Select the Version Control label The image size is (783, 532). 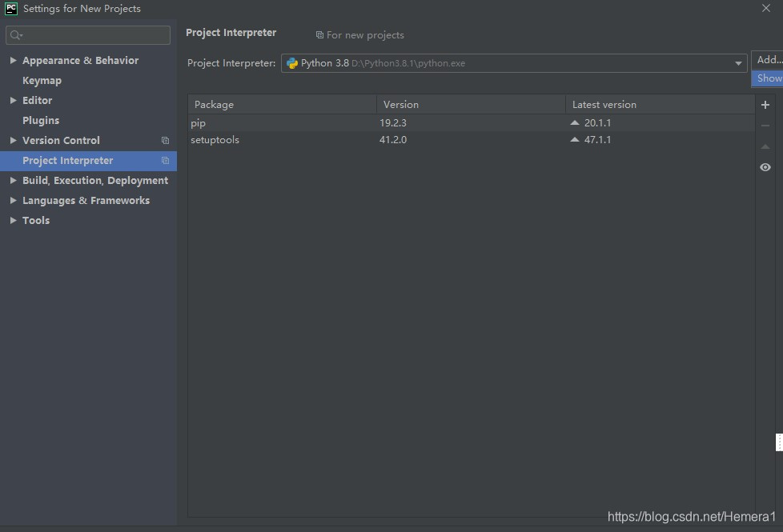61,140
